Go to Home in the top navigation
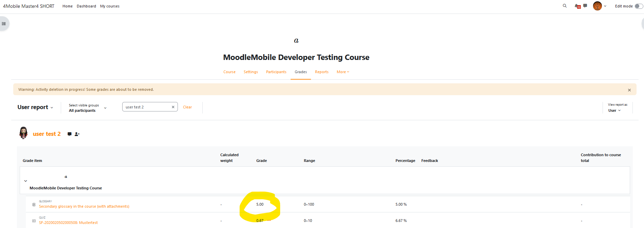Screen dimensions: 644x228 click(68, 6)
